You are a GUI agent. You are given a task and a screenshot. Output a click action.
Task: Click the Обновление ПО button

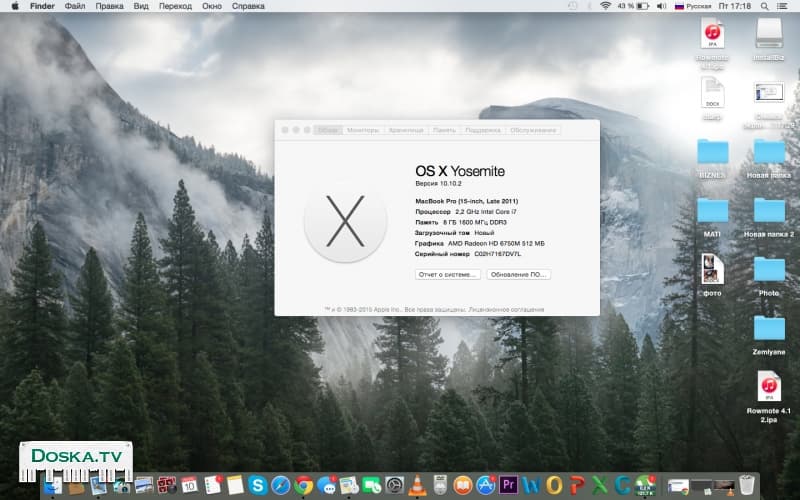coord(518,274)
